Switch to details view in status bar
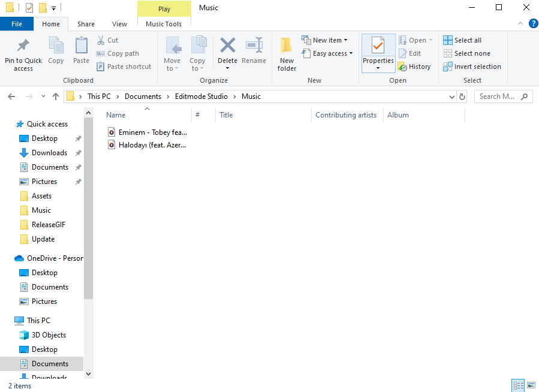 (x=518, y=385)
